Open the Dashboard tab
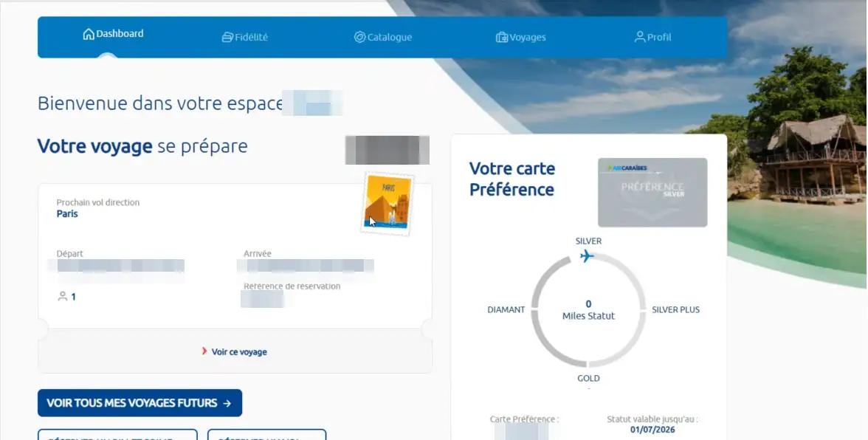Screen dimensions: 868x440 pos(113,34)
